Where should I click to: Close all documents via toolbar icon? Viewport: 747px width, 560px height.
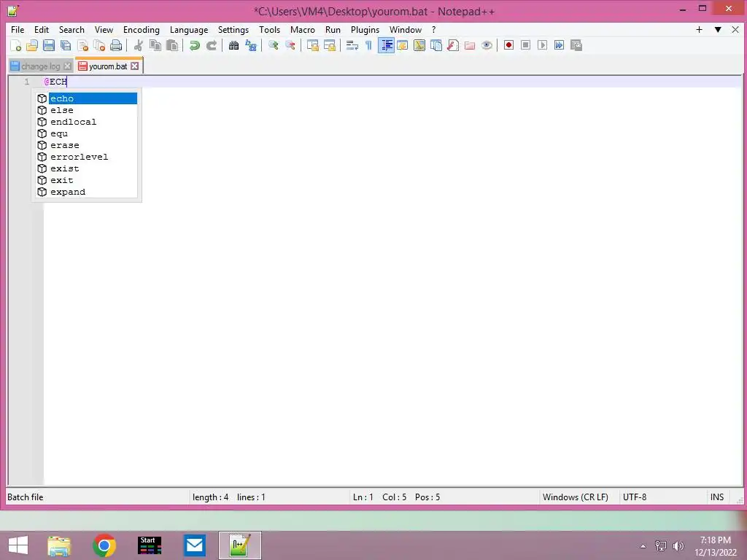coord(99,45)
